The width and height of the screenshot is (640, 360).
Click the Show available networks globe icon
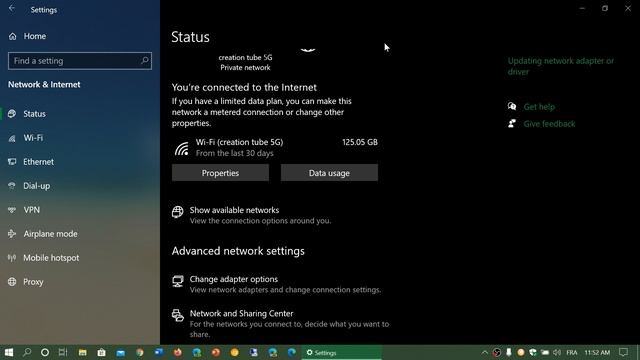[178, 212]
